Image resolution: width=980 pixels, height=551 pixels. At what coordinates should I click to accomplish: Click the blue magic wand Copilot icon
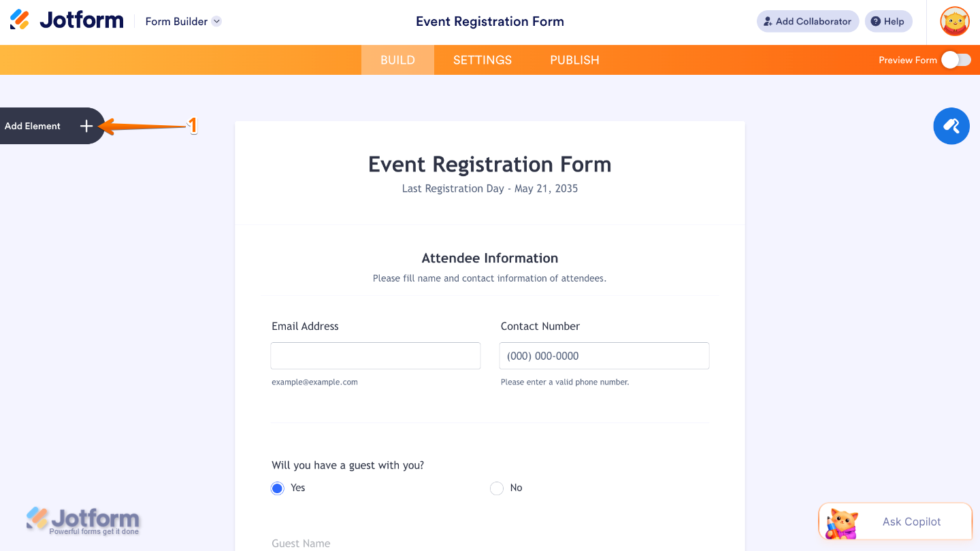click(951, 126)
